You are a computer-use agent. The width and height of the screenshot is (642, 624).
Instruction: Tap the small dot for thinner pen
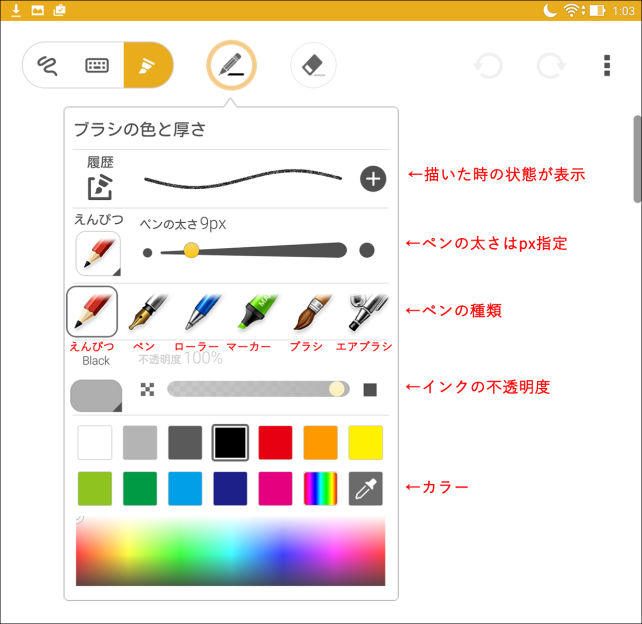pos(147,253)
